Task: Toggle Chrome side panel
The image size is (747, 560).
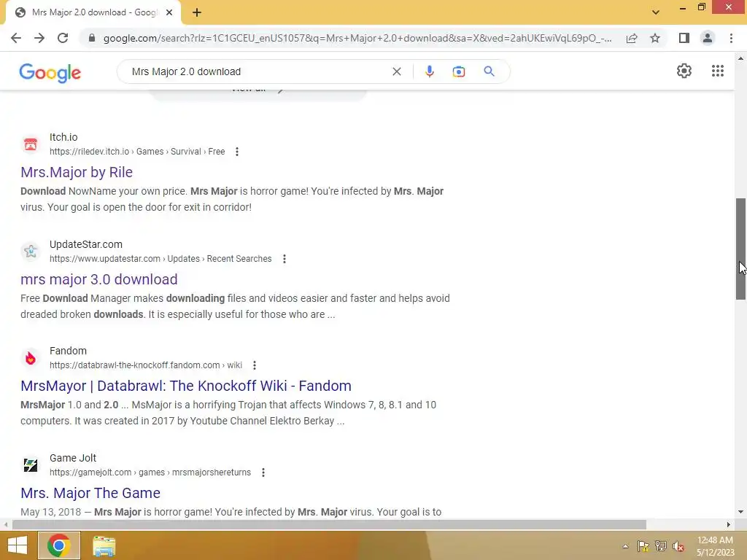Action: [684, 38]
